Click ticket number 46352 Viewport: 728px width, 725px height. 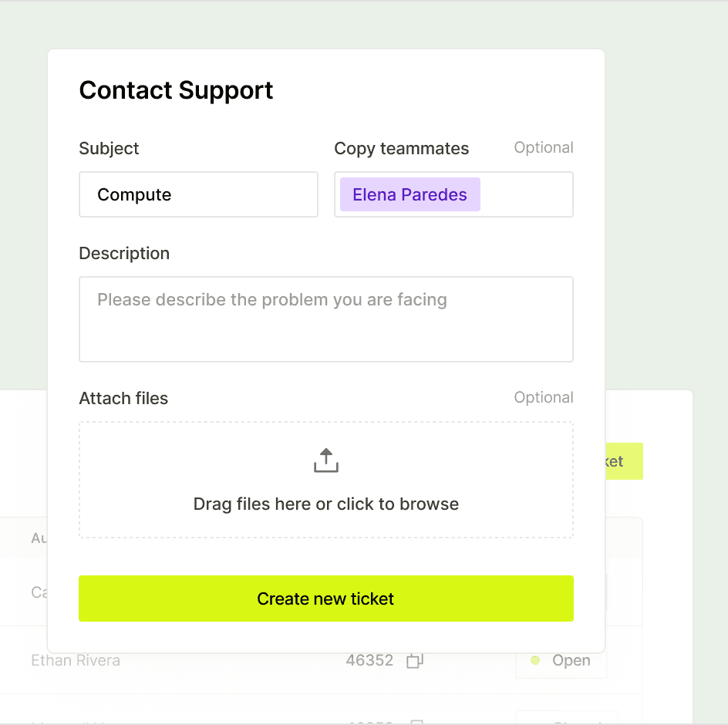tap(369, 660)
